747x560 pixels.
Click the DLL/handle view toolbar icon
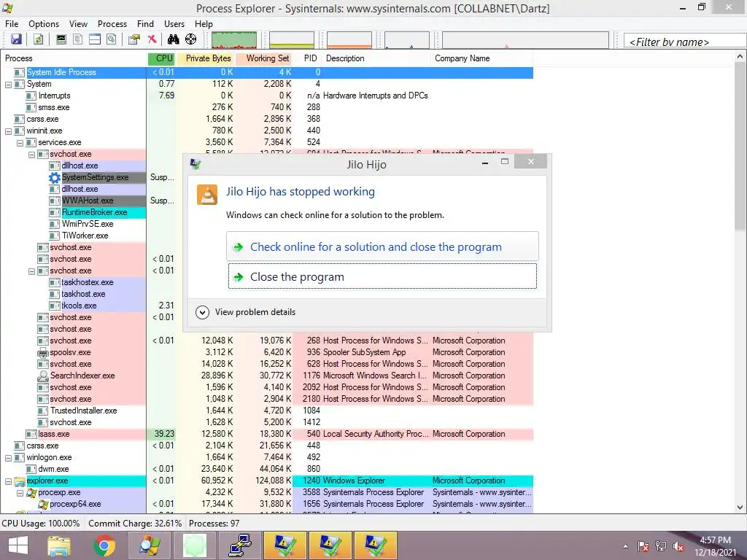point(112,39)
